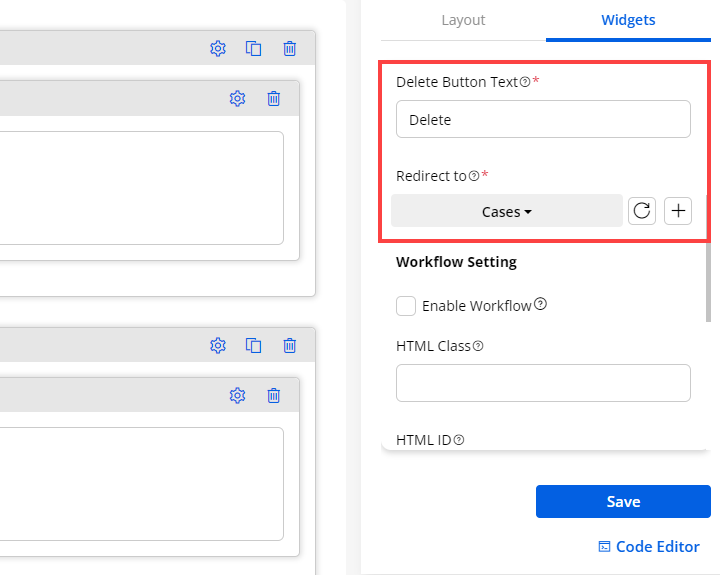Viewport: 720px width, 575px height.
Task: Open the Code Editor link
Action: (649, 546)
